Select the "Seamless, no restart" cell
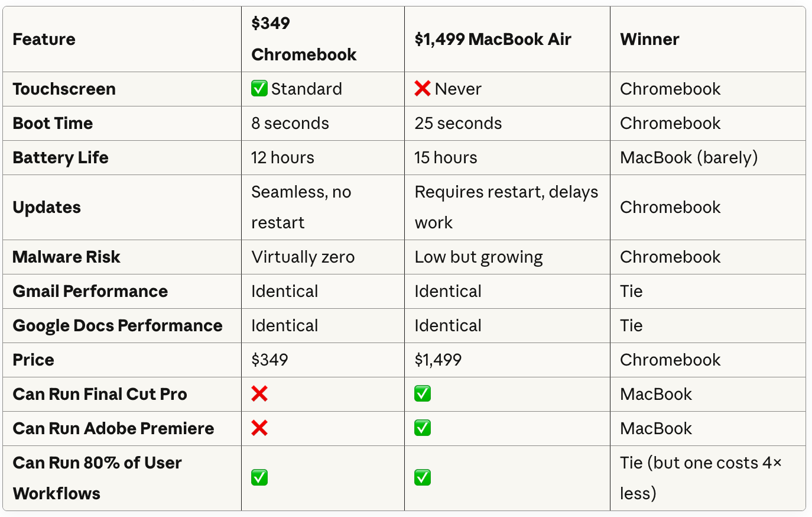This screenshot has height=517, width=812. [301, 207]
